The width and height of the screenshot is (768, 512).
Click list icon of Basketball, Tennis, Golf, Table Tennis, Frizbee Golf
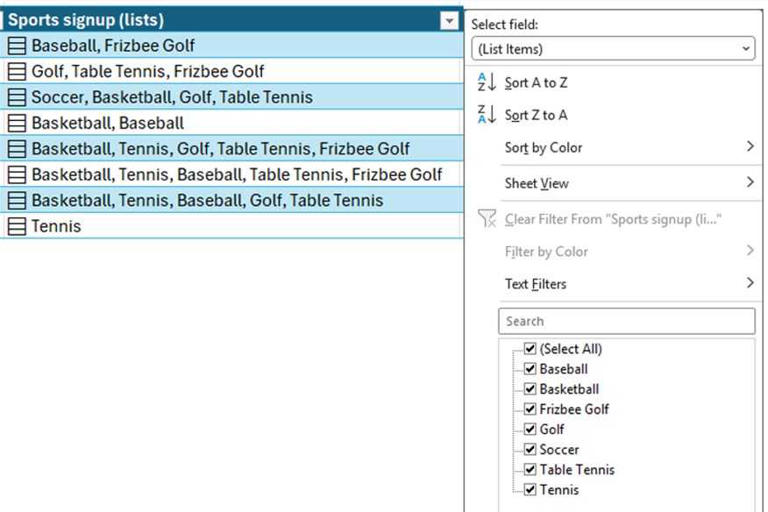[x=17, y=149]
